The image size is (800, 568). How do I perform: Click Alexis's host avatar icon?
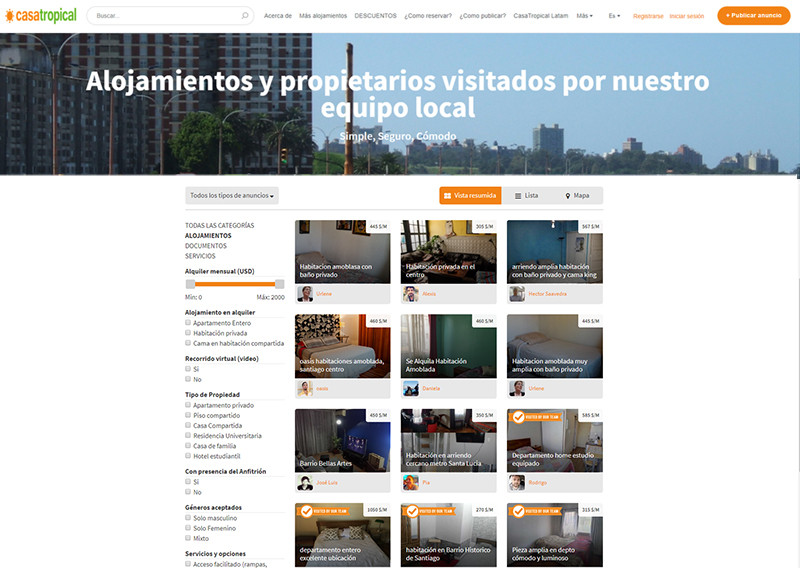click(411, 293)
